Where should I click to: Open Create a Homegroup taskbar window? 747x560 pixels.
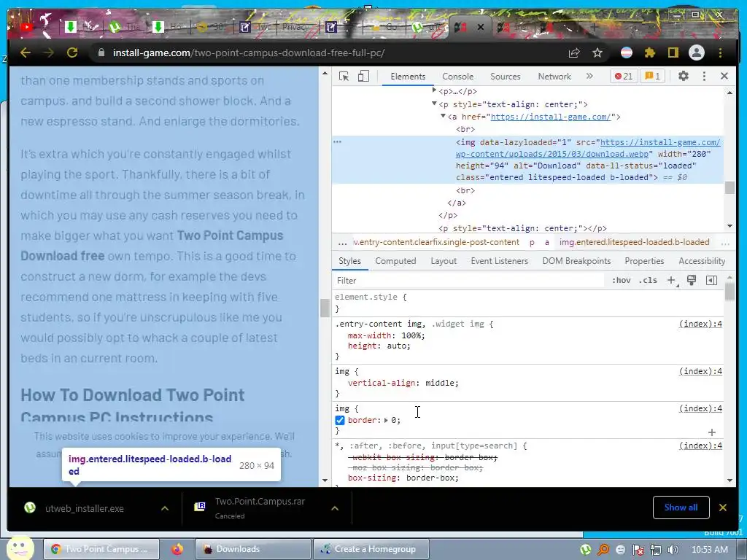click(371, 549)
